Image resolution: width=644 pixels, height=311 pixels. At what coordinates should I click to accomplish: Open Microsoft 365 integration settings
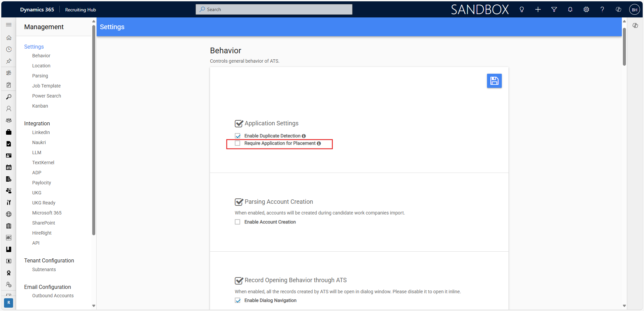[47, 213]
